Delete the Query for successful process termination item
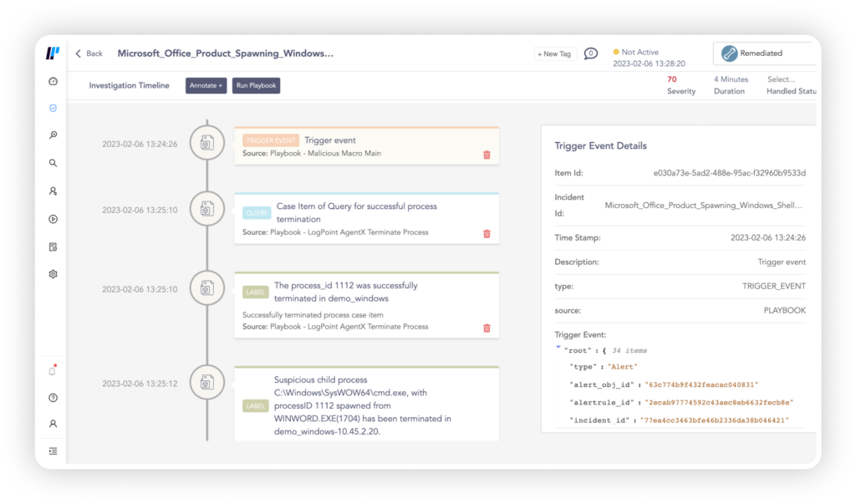856x504 pixels. 487,234
